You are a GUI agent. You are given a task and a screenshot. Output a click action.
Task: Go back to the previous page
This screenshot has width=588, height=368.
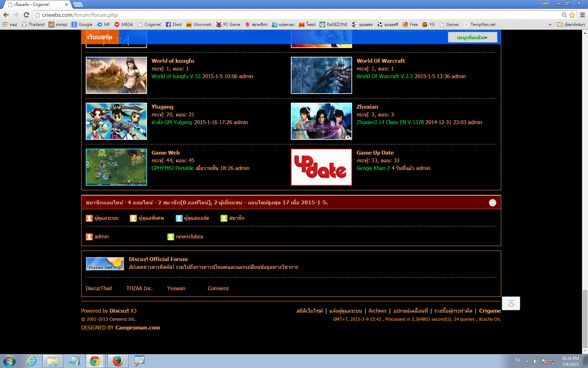[x=6, y=15]
